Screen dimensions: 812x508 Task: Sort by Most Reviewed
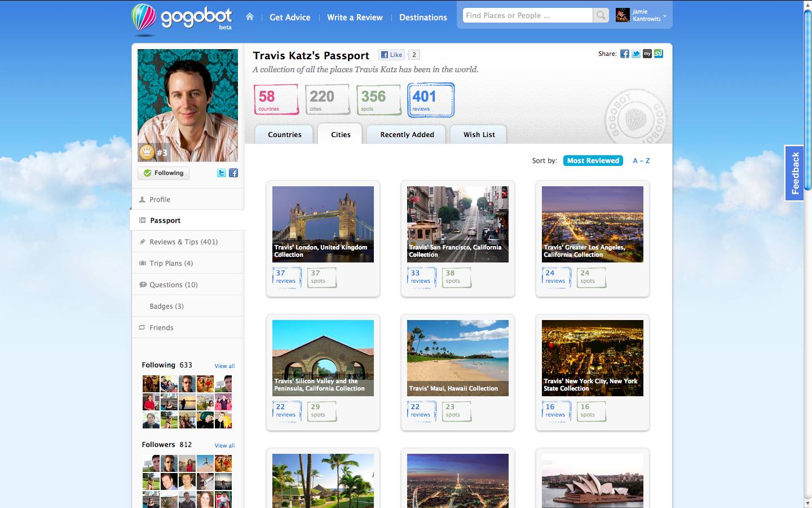point(593,161)
